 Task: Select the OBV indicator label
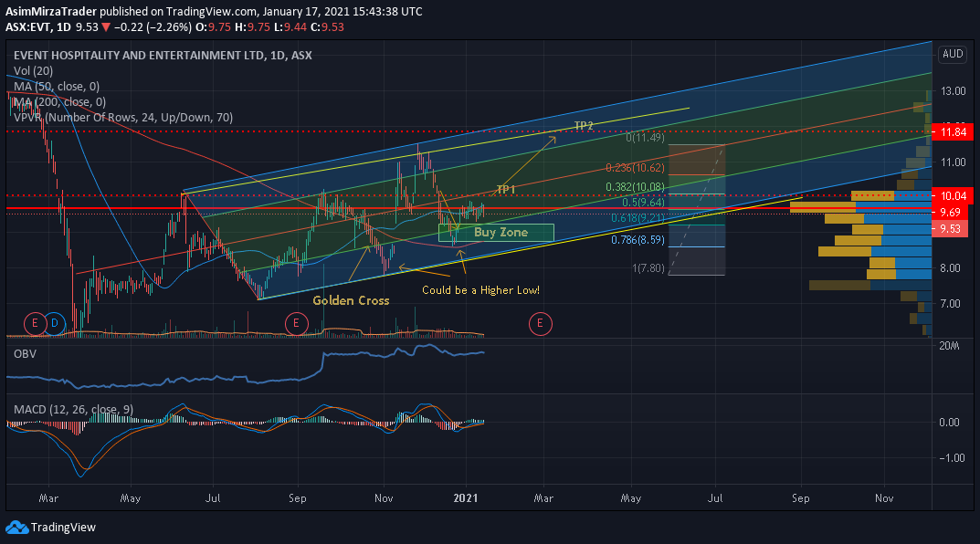coord(25,354)
